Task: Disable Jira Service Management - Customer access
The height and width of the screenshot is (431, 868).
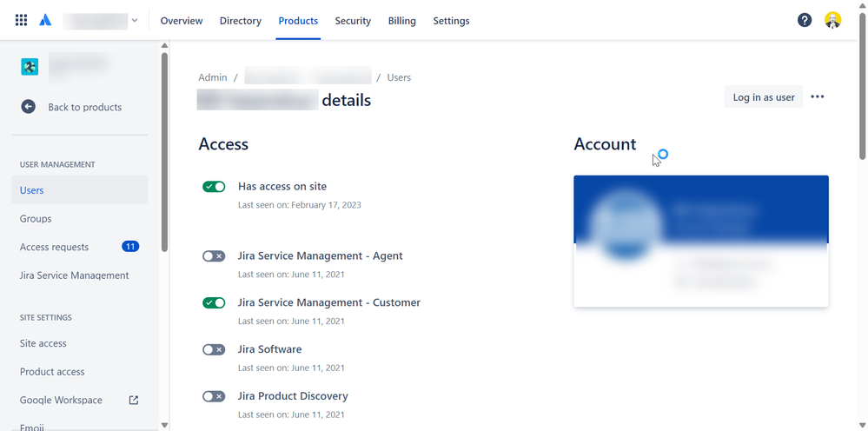Action: (x=214, y=302)
